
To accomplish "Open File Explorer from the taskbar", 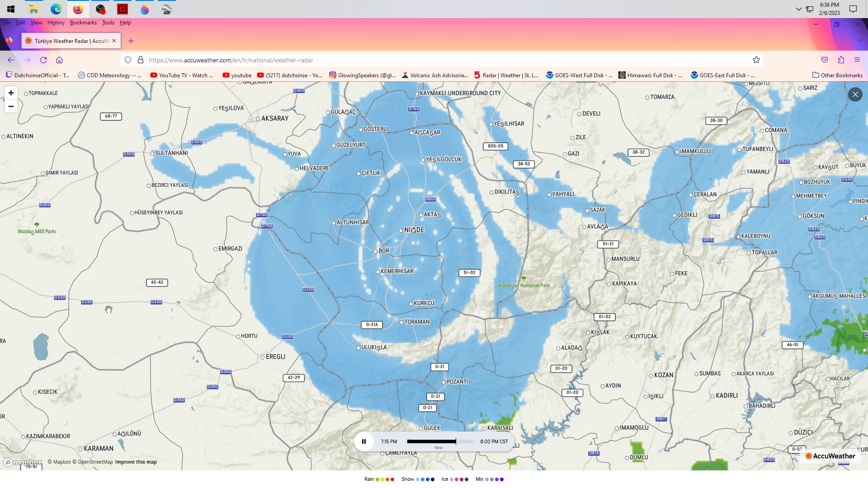I will [x=33, y=9].
